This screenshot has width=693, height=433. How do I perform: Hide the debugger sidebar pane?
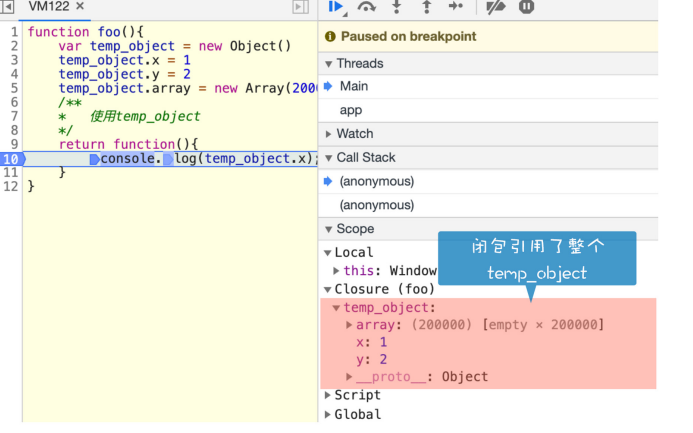click(299, 7)
